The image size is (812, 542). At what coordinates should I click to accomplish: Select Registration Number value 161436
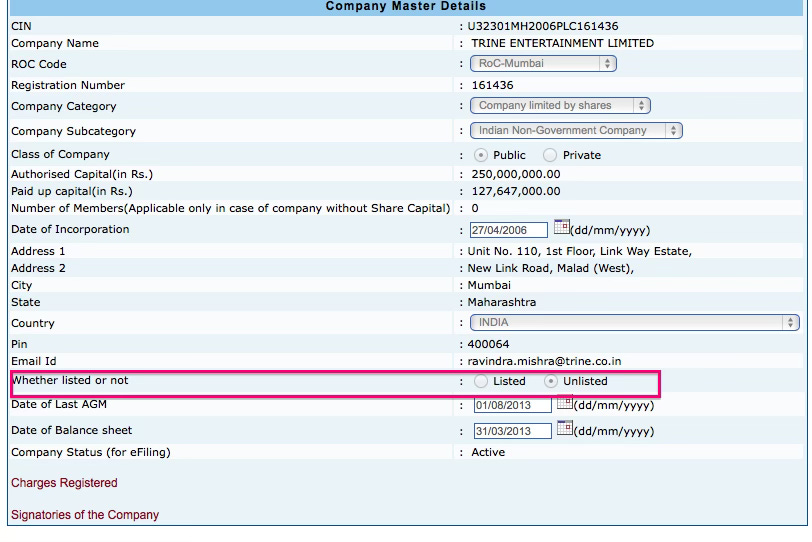click(x=492, y=85)
